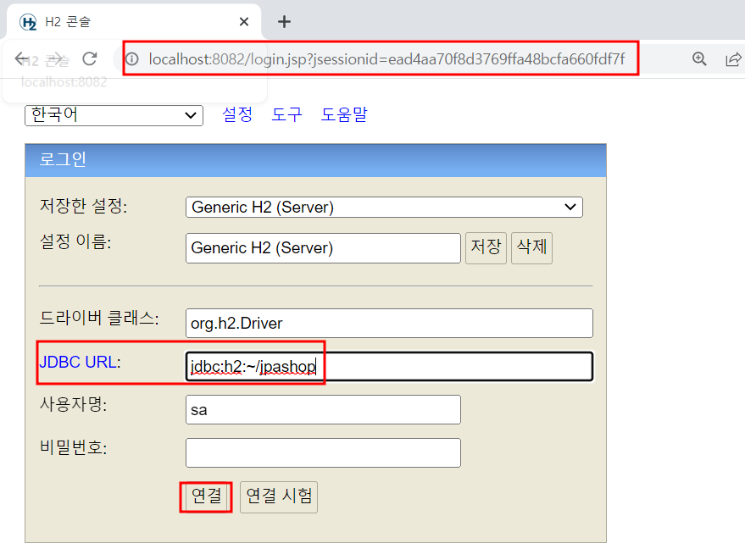
Task: Click the H2 favicon on the browser tab
Action: coord(29,22)
